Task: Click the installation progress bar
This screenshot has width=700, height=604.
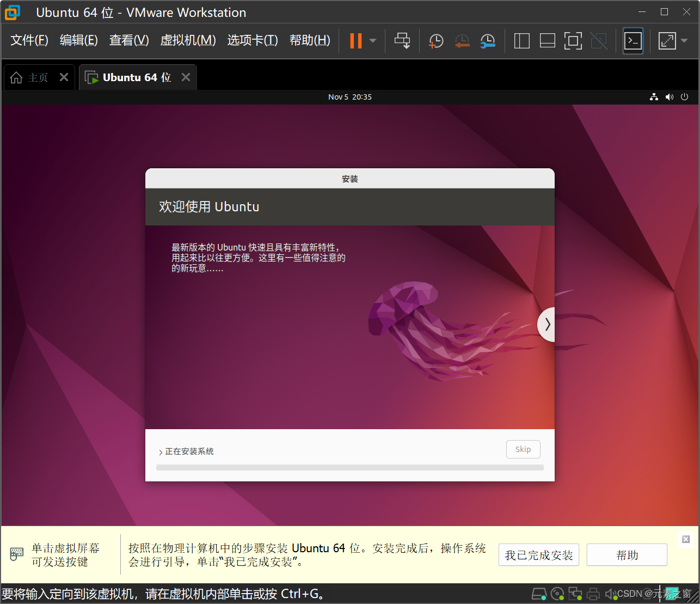Action: [x=350, y=468]
